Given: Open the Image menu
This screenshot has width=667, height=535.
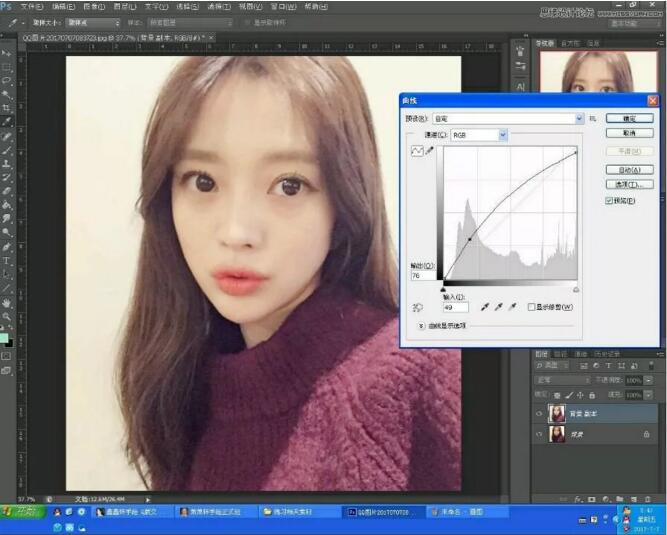Looking at the screenshot, I should click(94, 7).
